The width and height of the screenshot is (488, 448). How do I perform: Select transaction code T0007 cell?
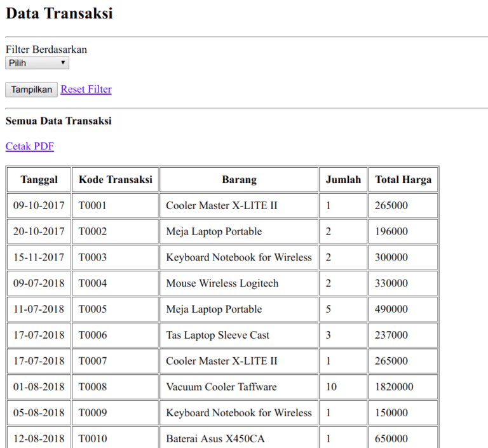(115, 361)
